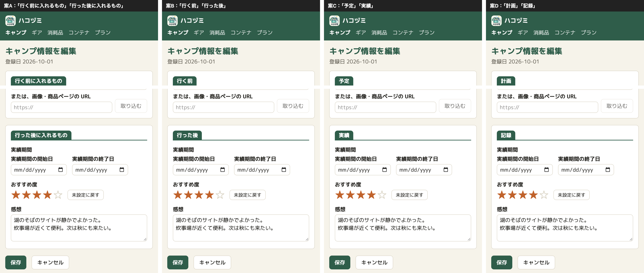Open the ギア menu item in 案A

click(37, 32)
